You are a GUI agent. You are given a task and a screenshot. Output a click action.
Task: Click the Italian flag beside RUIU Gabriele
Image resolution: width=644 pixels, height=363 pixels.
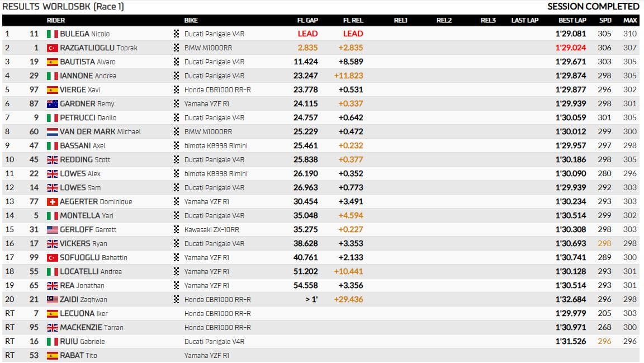coord(52,342)
